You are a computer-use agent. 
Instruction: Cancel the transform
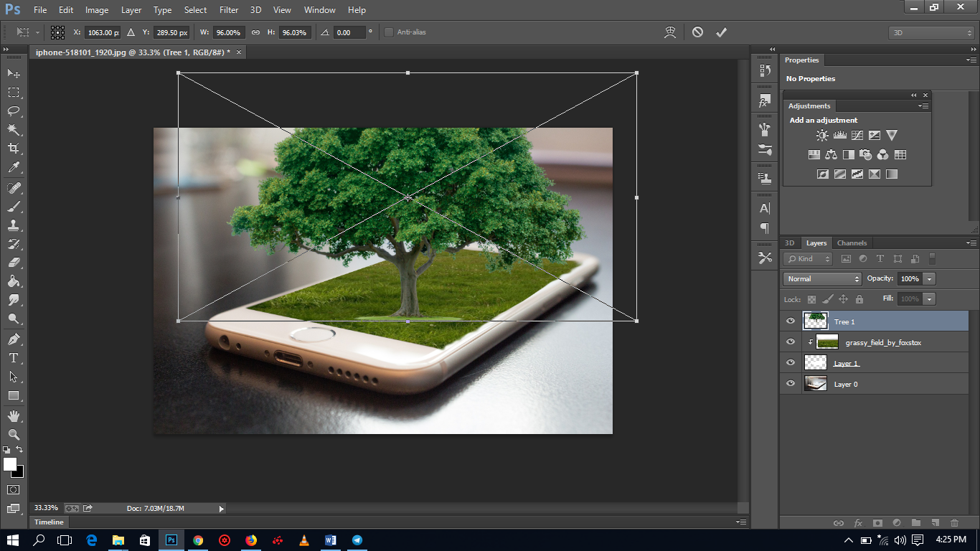pos(697,32)
